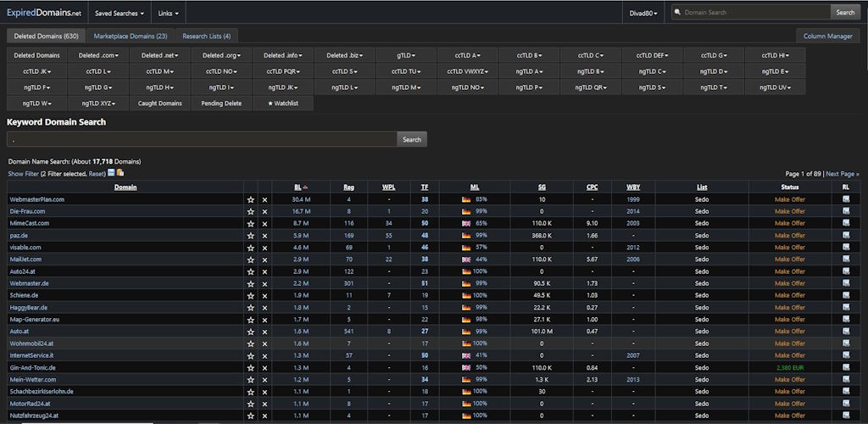The width and height of the screenshot is (868, 424).
Task: Hide Schiene.de using the X icon
Action: [264, 296]
